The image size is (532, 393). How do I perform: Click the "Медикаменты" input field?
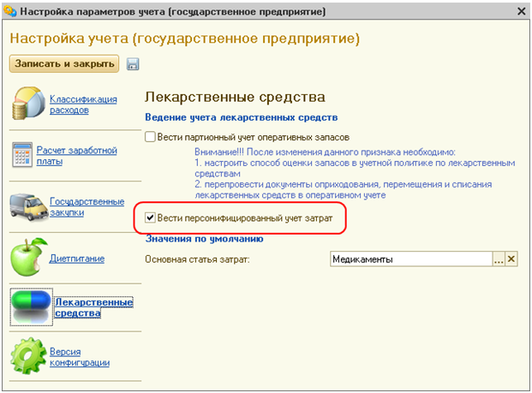(x=409, y=259)
